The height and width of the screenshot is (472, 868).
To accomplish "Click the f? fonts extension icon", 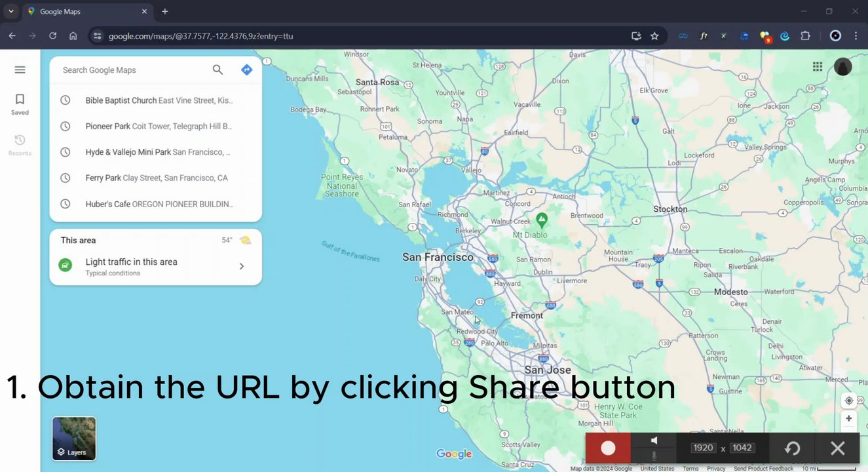I will pos(704,36).
